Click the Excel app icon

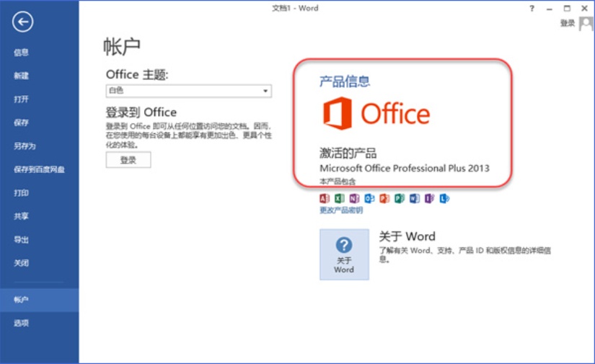point(339,198)
